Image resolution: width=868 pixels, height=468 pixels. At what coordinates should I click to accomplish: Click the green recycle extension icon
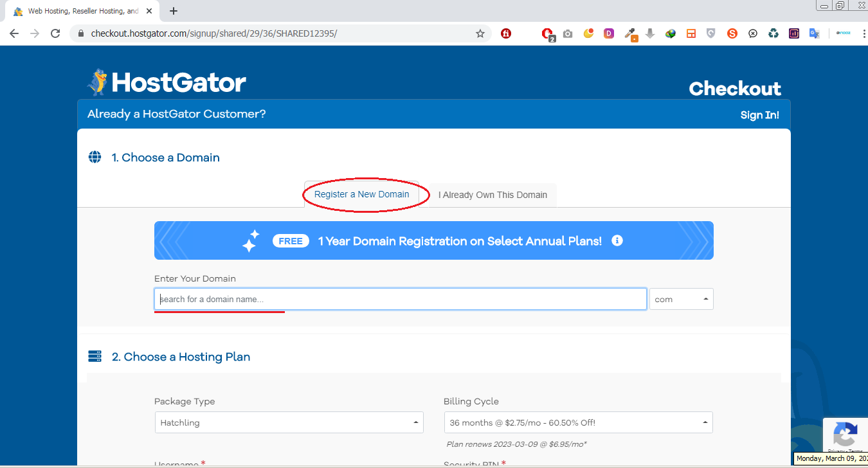pyautogui.click(x=773, y=33)
